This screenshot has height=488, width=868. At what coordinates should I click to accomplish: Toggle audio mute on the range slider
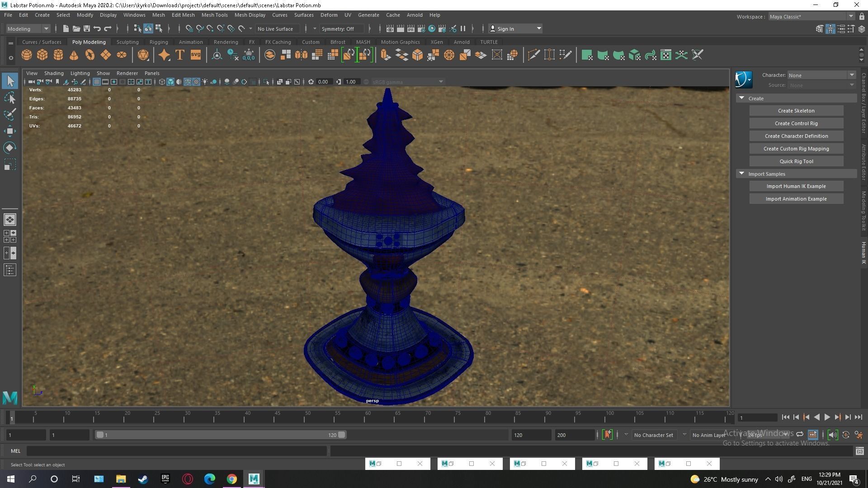(832, 435)
